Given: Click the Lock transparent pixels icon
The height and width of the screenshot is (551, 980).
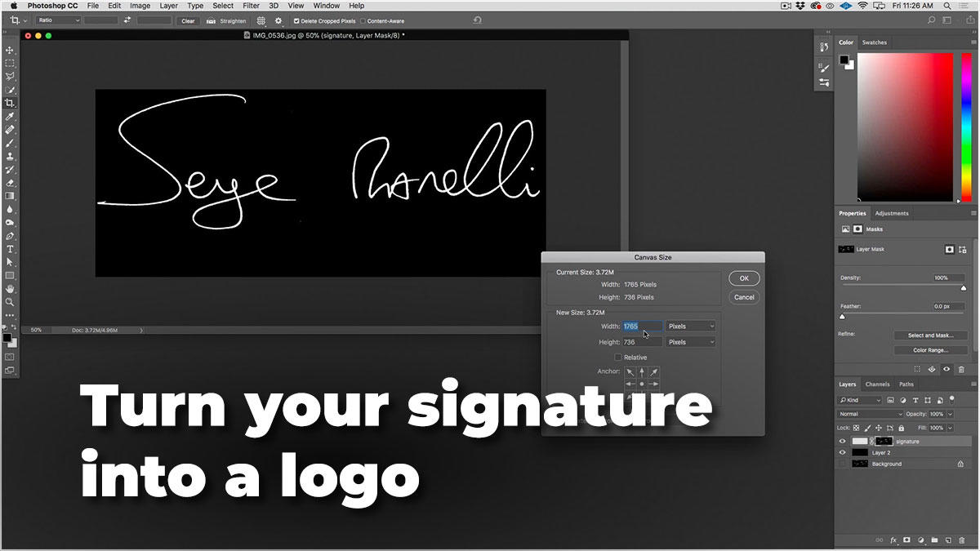Looking at the screenshot, I should (x=855, y=428).
